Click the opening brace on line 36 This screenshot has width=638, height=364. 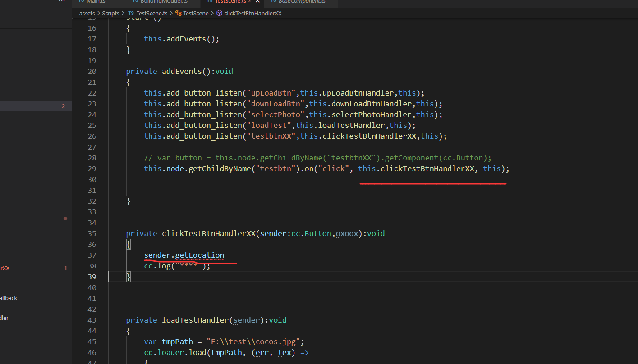pyautogui.click(x=129, y=244)
